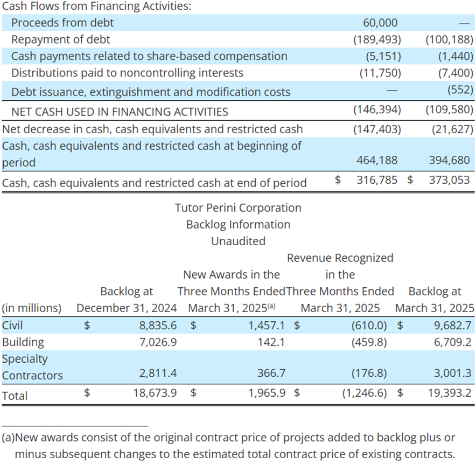Select the 'Net decrease in cash' row label
This screenshot has width=476, height=463.
pos(152,129)
